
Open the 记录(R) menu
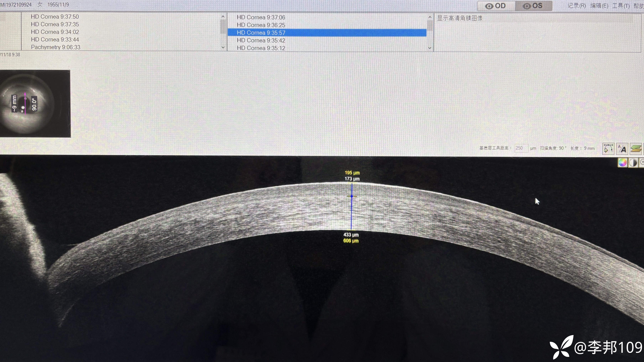577,6
